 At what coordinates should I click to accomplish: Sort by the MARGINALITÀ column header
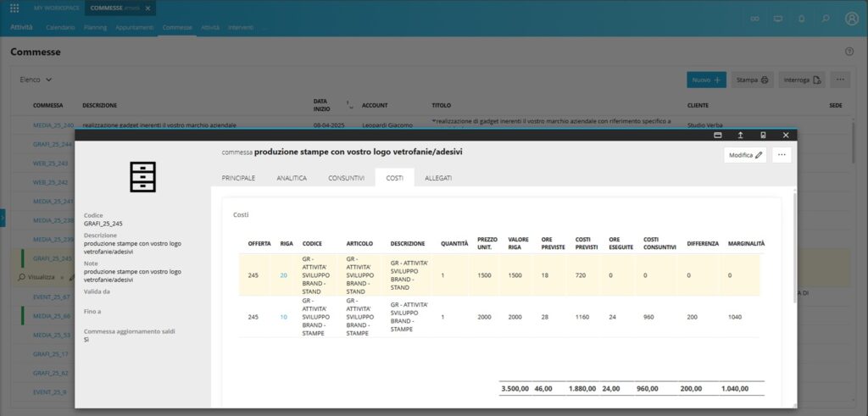[746, 243]
